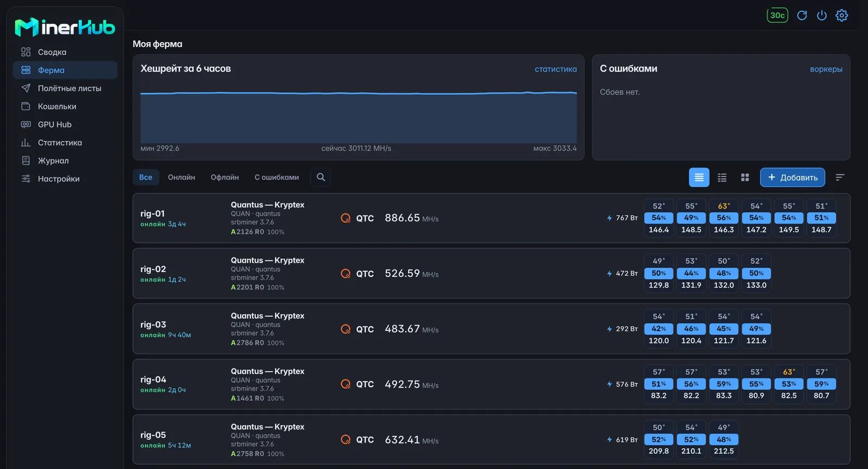Select the detailed list view toggle
This screenshot has height=469, width=868.
click(x=699, y=178)
